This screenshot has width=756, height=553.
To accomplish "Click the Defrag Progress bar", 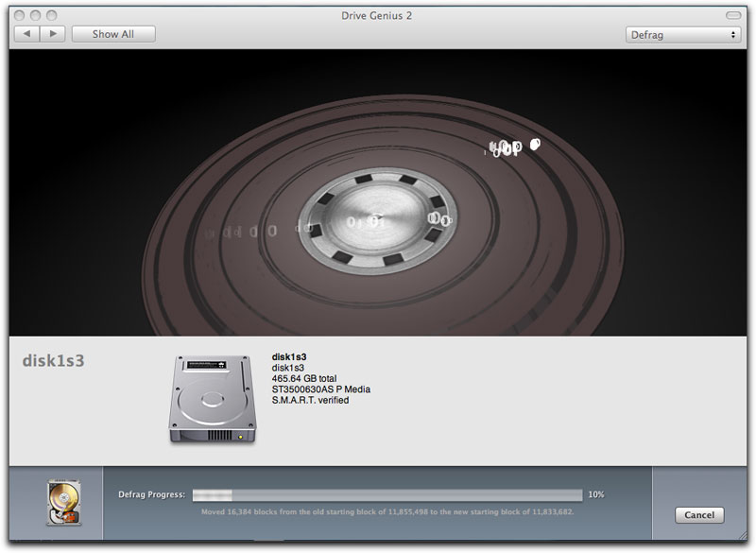I will (387, 494).
